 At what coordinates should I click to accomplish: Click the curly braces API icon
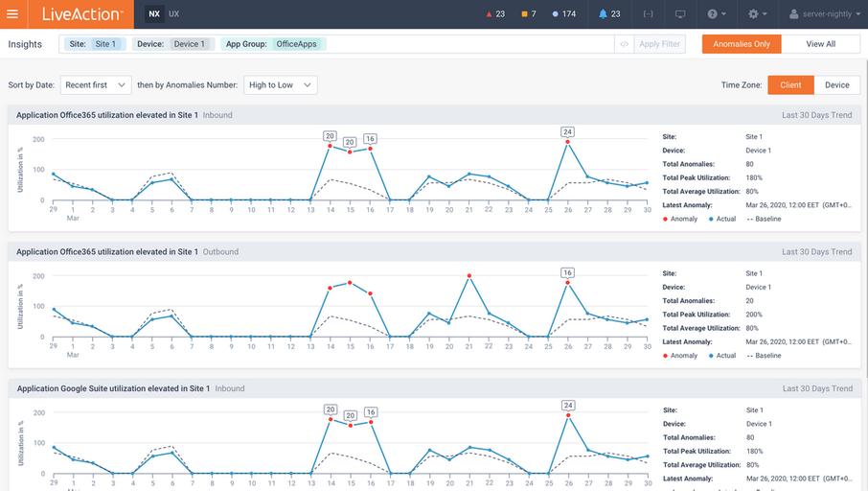click(648, 13)
